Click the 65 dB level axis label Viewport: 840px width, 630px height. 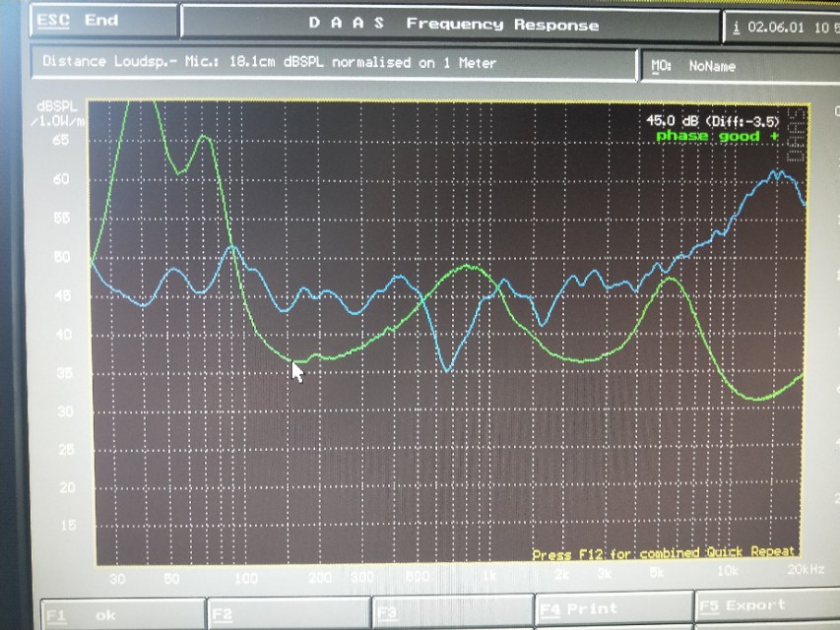coord(60,141)
